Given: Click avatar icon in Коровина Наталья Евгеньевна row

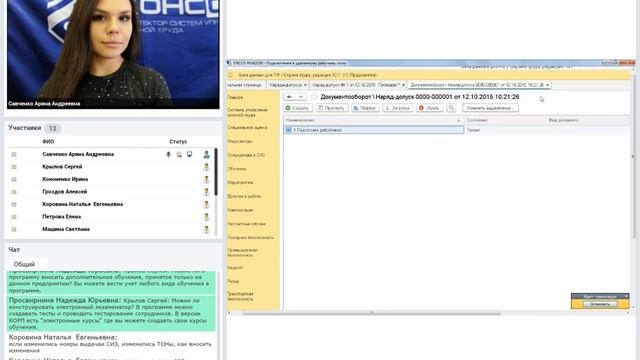Looking at the screenshot, I should [x=207, y=204].
